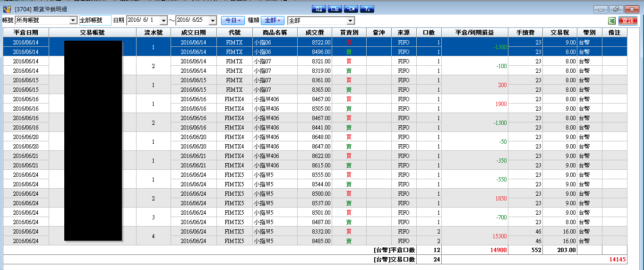Click the [台幣]交易口數 summary label
644x270 pixels.
click(394, 259)
